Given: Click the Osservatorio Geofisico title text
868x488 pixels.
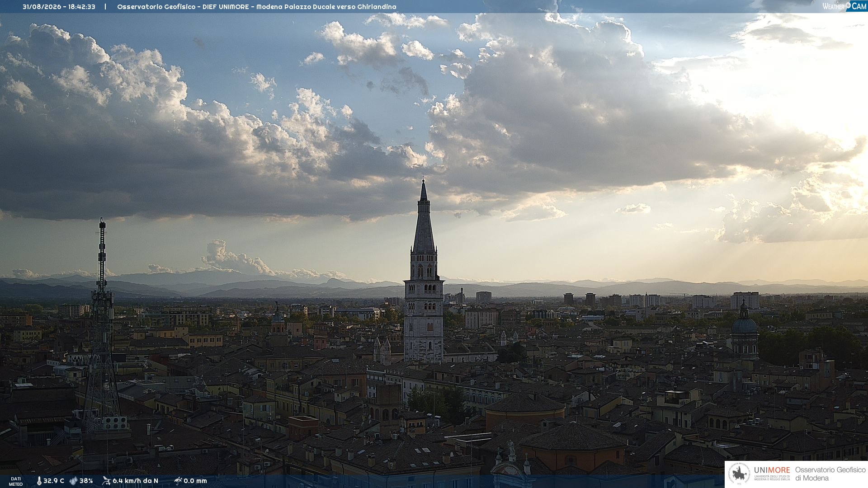Looking at the screenshot, I should point(156,7).
